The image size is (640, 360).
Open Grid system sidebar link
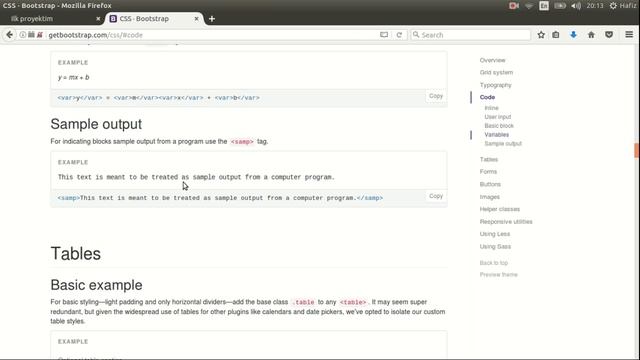coord(496,72)
